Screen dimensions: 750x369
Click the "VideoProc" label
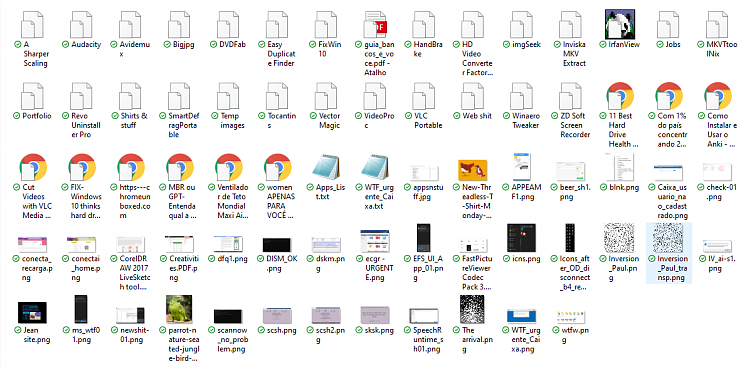pyautogui.click(x=379, y=121)
